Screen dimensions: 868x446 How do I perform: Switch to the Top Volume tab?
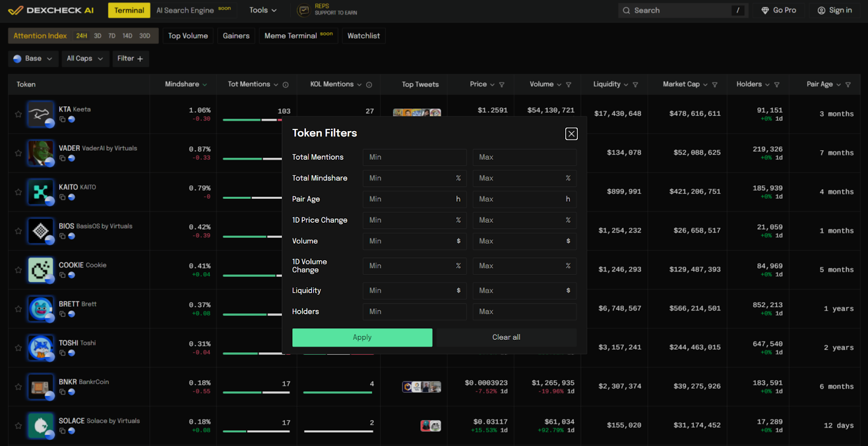click(x=188, y=36)
